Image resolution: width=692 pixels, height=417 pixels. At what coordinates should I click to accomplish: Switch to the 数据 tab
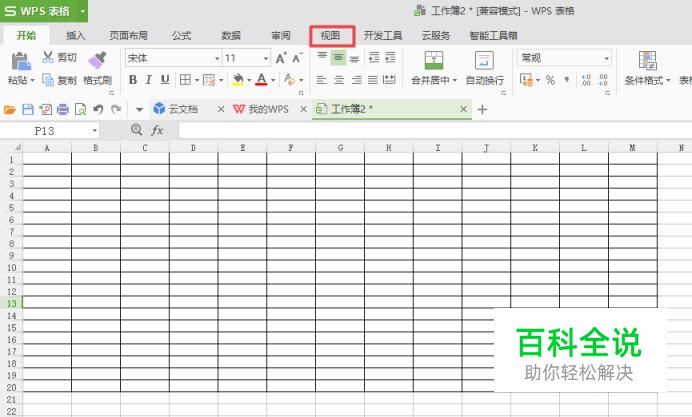click(231, 36)
